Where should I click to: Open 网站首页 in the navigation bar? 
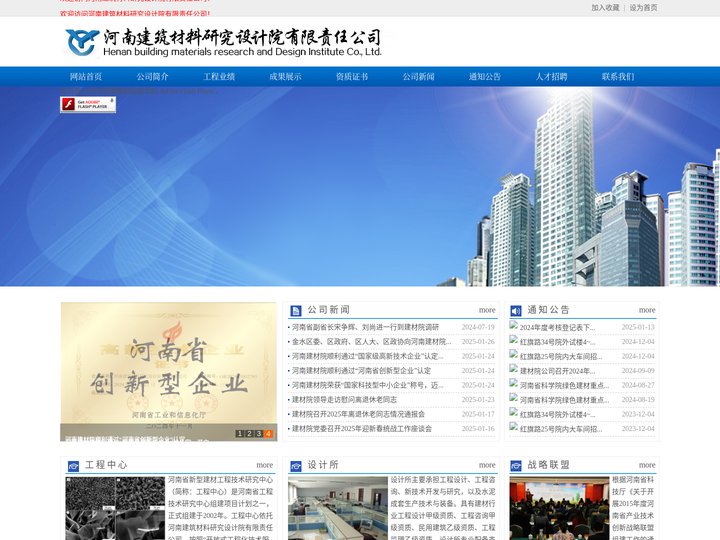tap(86, 77)
